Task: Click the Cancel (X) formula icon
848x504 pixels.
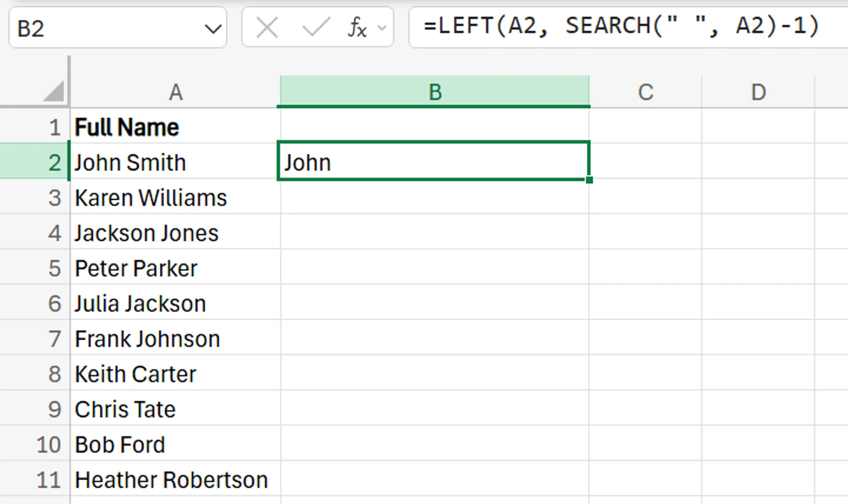Action: pyautogui.click(x=267, y=27)
